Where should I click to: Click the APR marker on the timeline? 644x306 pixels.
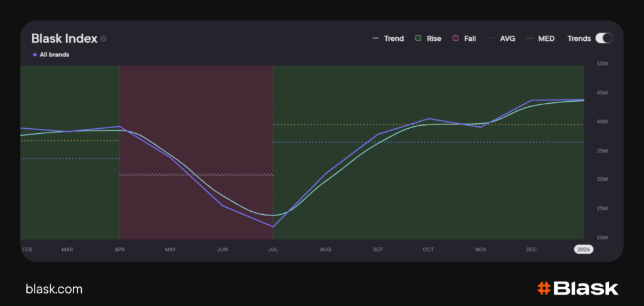[x=119, y=249]
